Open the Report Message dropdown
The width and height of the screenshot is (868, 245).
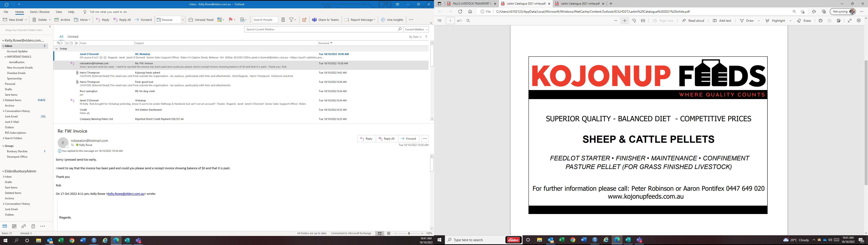coord(360,20)
